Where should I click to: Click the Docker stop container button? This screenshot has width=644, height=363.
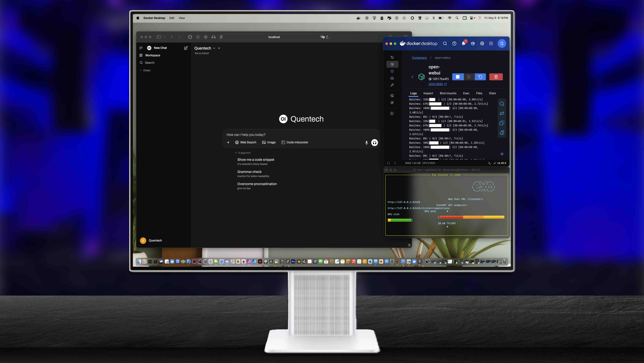tap(458, 77)
